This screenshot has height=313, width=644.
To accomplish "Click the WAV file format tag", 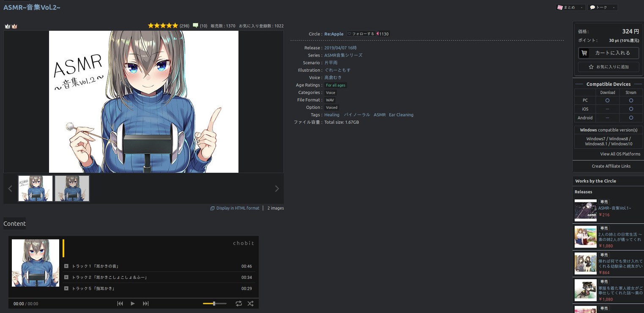I will click(330, 100).
